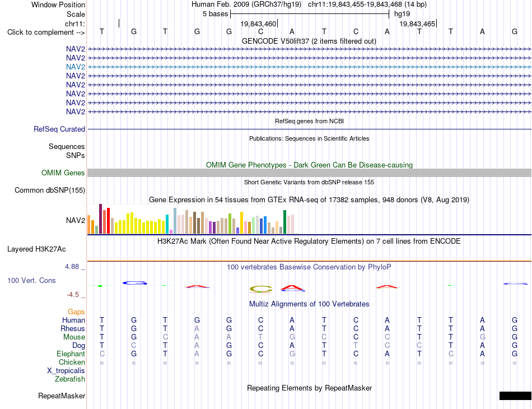Click the light-blue highlighted NAV2 transcript label
This screenshot has height=409, width=532.
click(76, 67)
